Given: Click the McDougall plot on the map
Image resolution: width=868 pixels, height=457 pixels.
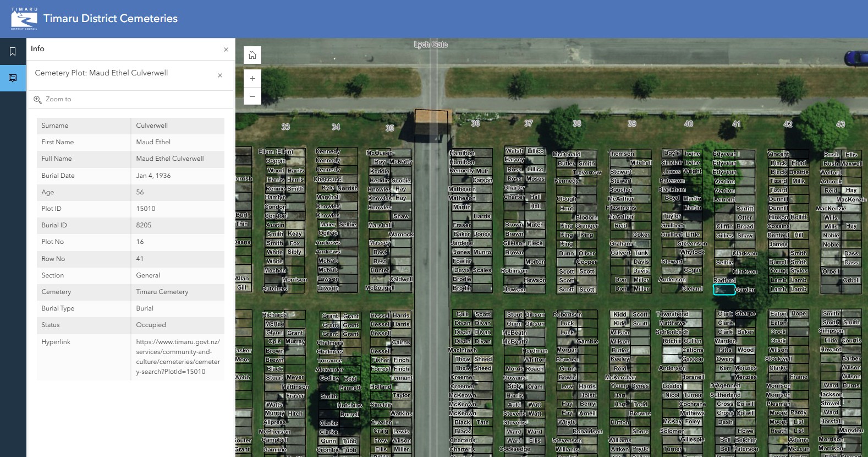Looking at the screenshot, I should (380, 288).
